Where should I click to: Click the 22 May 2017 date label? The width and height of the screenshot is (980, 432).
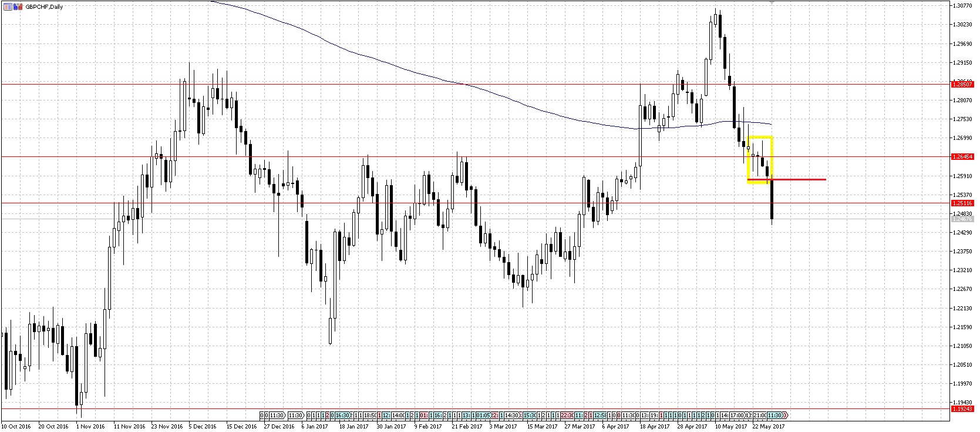pos(769,427)
